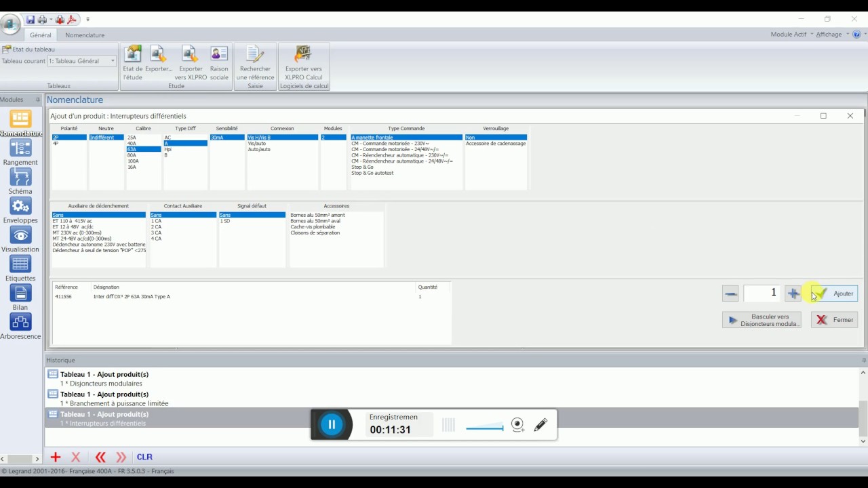Select 2 CA in Contact Auxiliaire
Viewport: 868px width, 488px height.
click(183, 227)
